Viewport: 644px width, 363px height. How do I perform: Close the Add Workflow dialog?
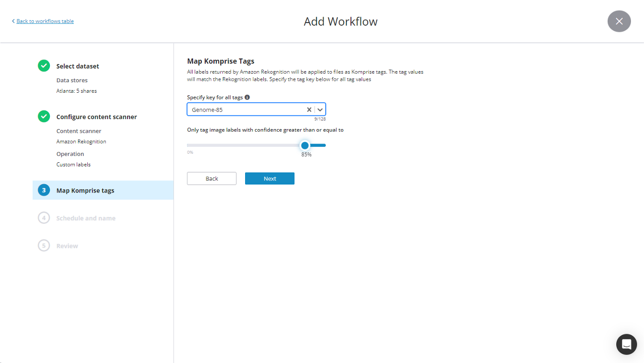[619, 21]
